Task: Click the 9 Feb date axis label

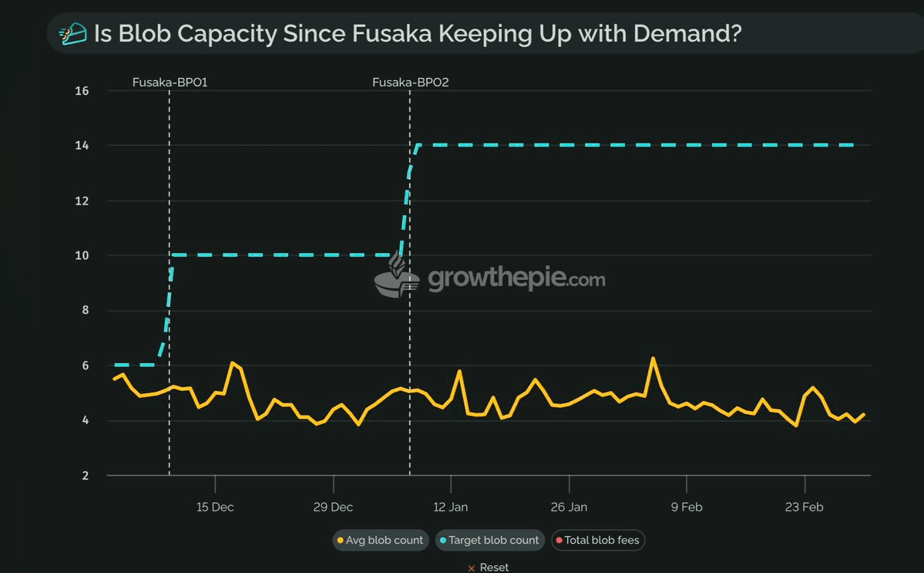Action: [687, 507]
